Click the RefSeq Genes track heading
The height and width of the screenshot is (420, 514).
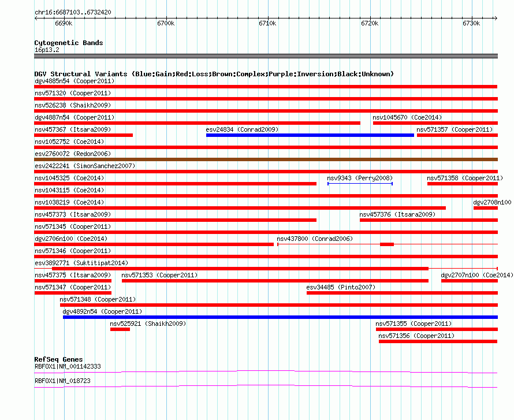click(x=58, y=359)
